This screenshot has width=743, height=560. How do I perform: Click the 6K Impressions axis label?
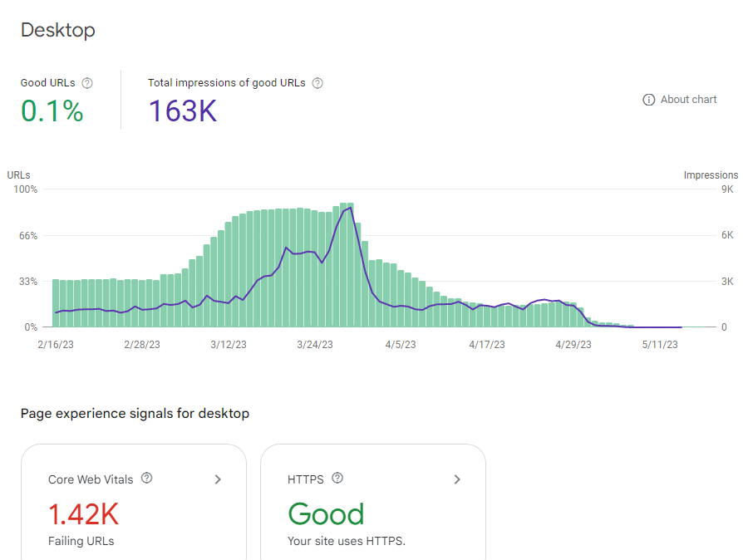click(727, 235)
